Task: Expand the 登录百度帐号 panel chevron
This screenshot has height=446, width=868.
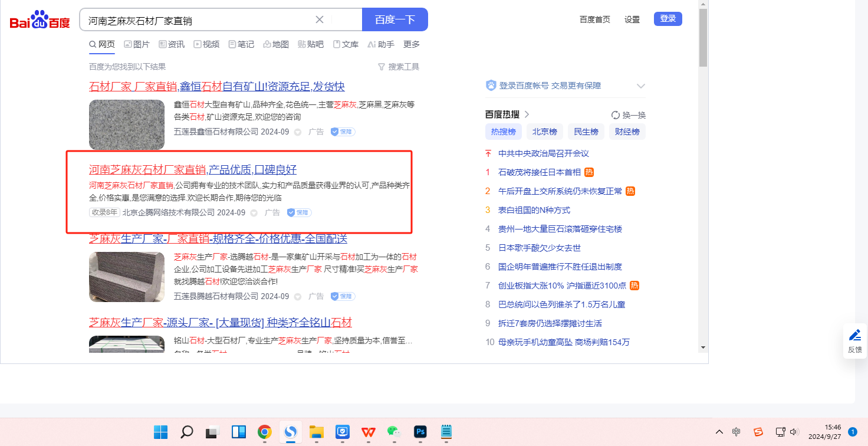Action: (x=641, y=86)
